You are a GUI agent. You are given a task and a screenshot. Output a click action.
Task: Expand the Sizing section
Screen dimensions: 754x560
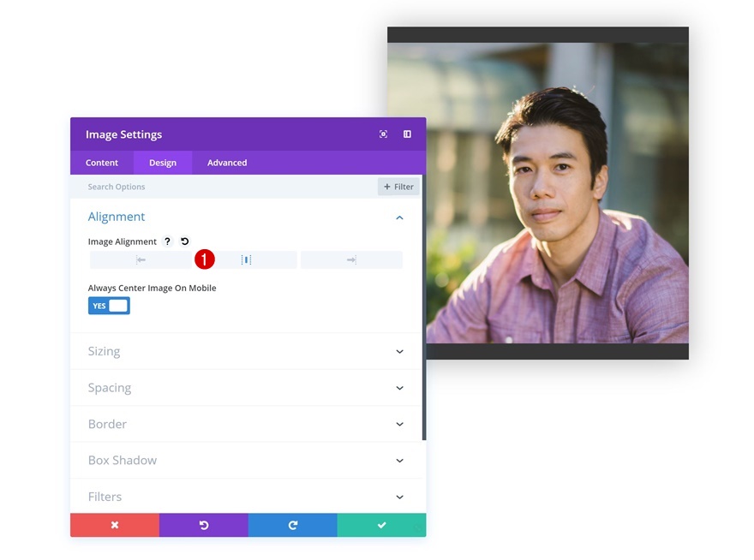(246, 351)
